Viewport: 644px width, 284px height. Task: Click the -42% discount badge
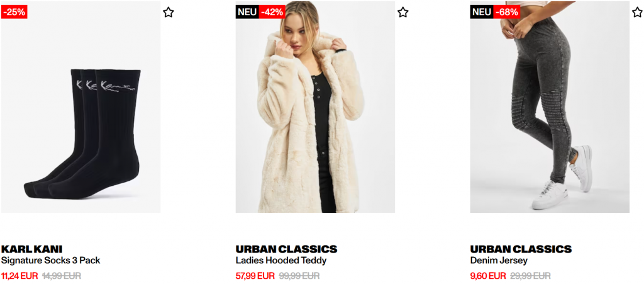click(272, 13)
